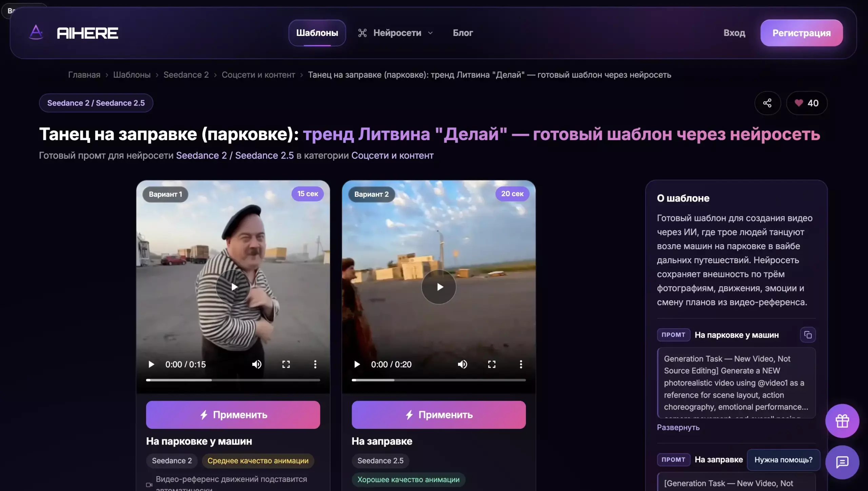The width and height of the screenshot is (868, 491).
Task: Play Variant 2 video center button
Action: click(439, 287)
